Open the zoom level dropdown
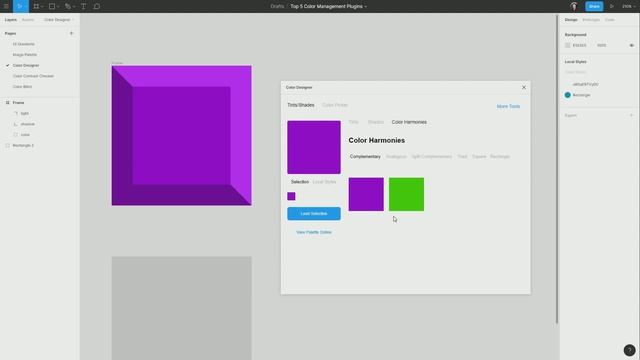 tap(629, 6)
